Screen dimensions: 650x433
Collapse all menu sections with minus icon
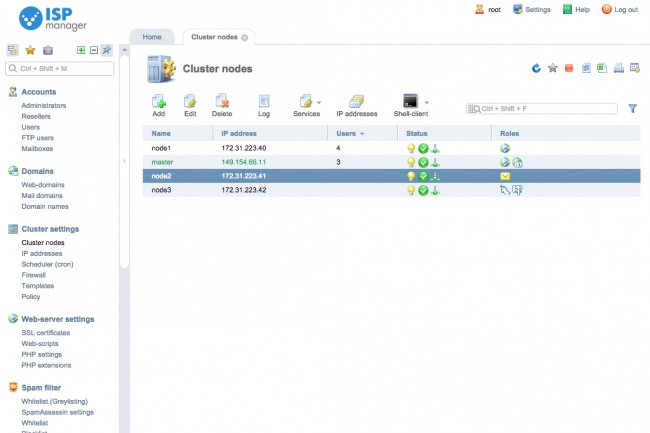[x=94, y=49]
